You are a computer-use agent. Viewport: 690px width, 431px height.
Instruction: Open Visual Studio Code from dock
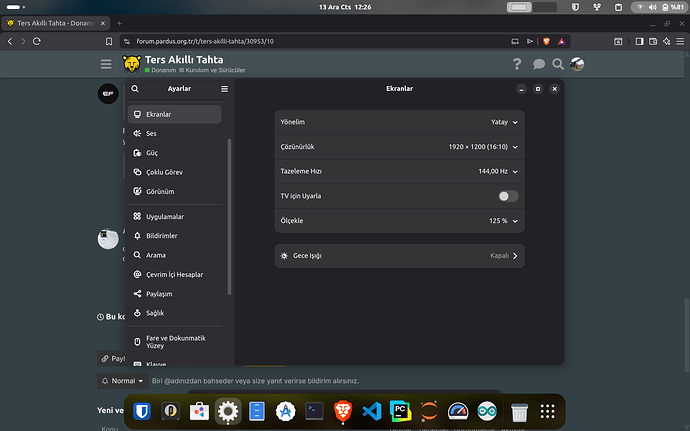[372, 410]
